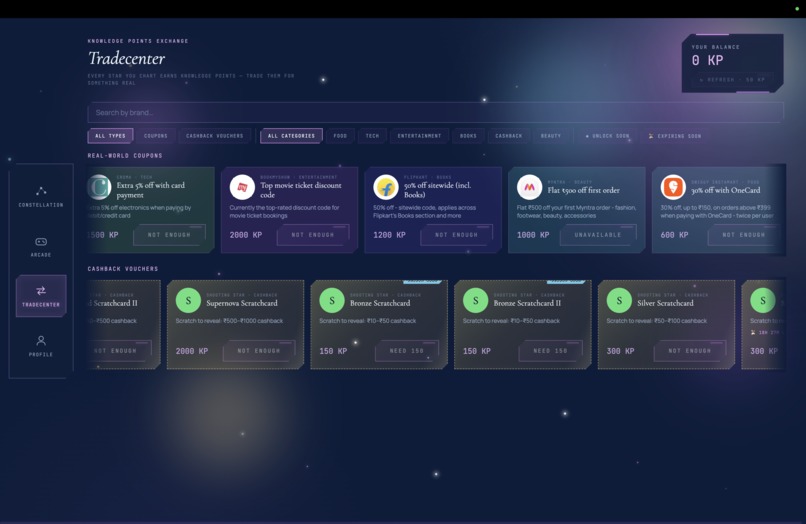The width and height of the screenshot is (806, 524).
Task: Go to Profile via the person icon
Action: [x=41, y=340]
